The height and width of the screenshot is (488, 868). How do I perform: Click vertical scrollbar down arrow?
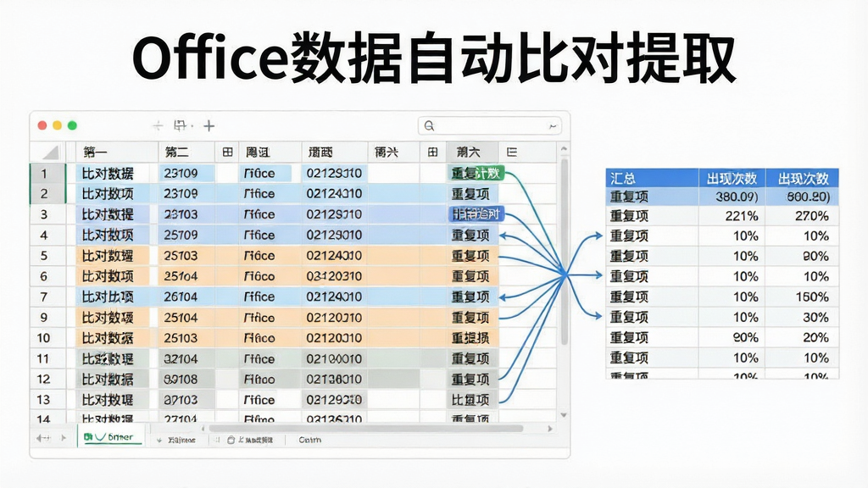564,415
